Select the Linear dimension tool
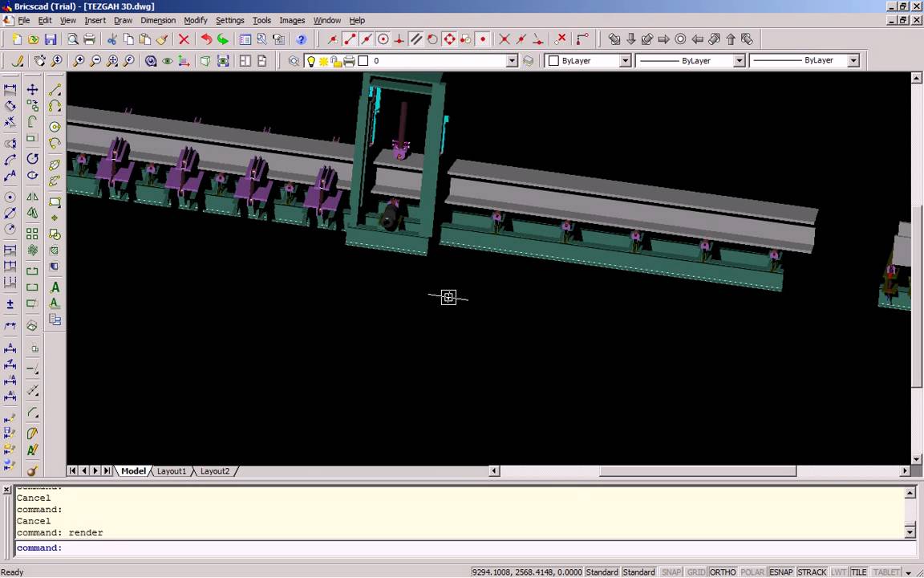This screenshot has width=924, height=578. pos(10,90)
